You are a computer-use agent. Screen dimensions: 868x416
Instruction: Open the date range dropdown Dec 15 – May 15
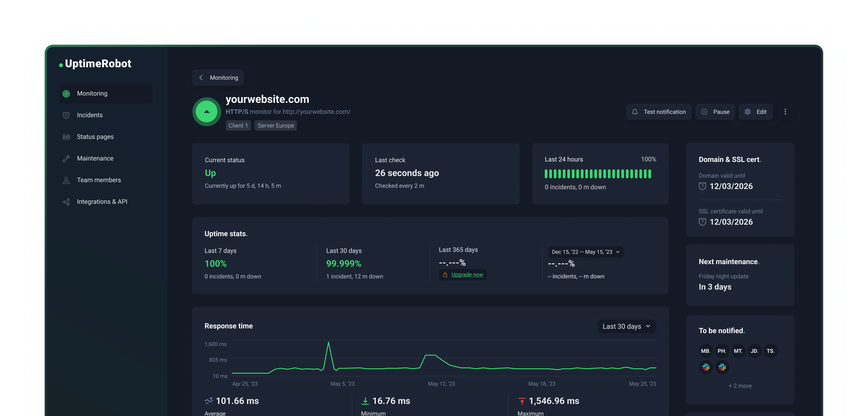(586, 252)
